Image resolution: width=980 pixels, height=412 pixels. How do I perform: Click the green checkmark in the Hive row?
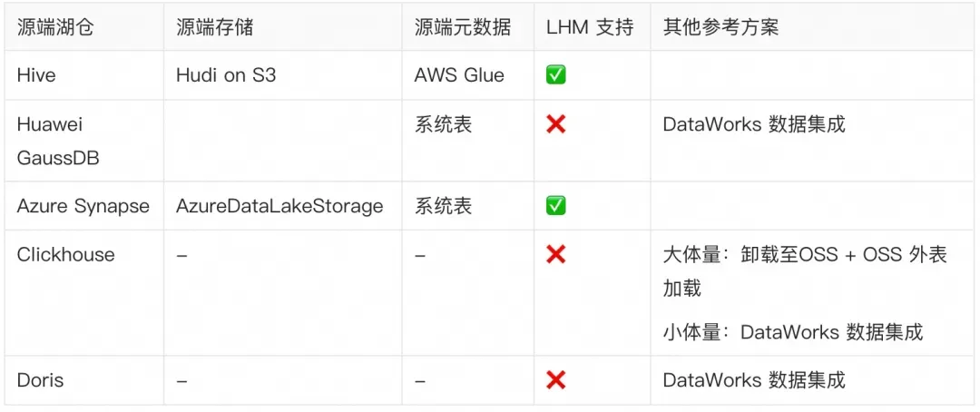(x=556, y=75)
